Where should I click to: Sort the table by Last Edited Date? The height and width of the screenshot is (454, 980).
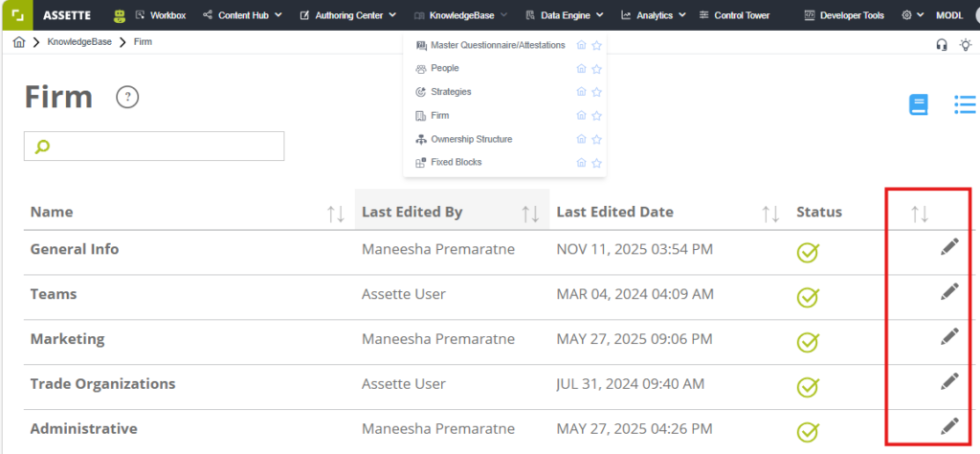click(769, 214)
